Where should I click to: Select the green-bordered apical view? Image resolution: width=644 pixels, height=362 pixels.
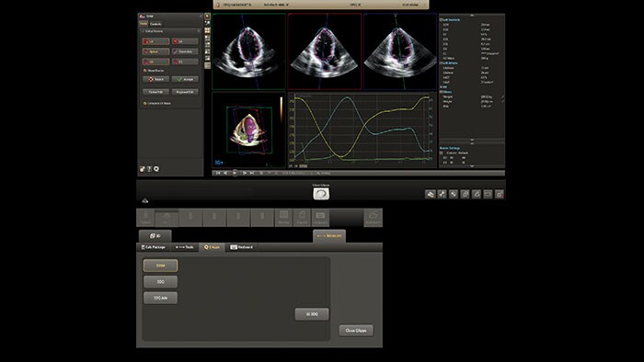tap(249, 51)
